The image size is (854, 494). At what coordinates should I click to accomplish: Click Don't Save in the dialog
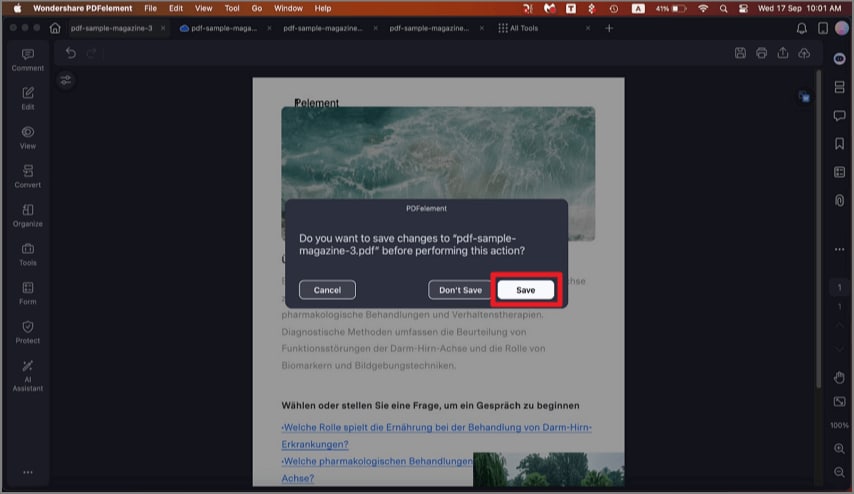coord(460,290)
